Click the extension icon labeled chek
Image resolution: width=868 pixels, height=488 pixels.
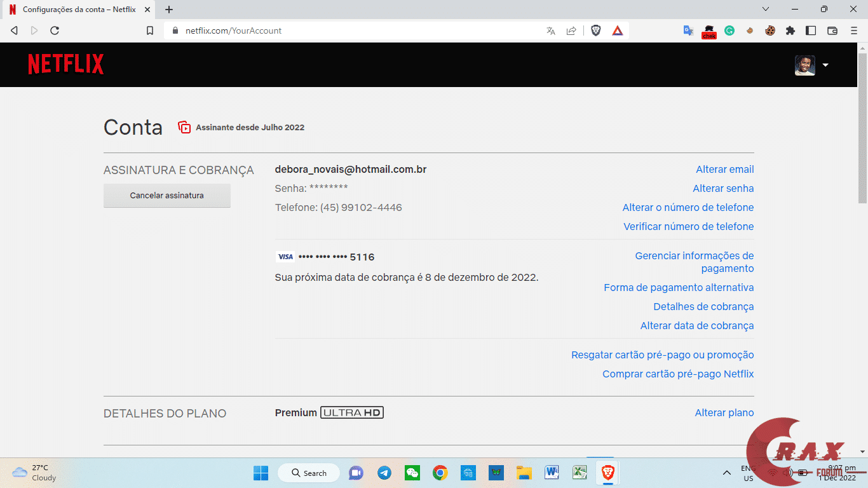click(709, 31)
